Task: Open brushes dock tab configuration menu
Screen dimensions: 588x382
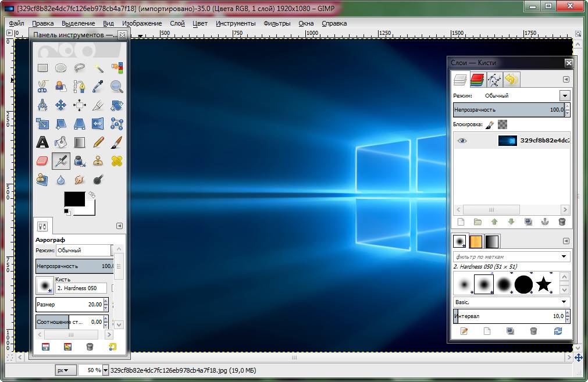Action: [566, 241]
